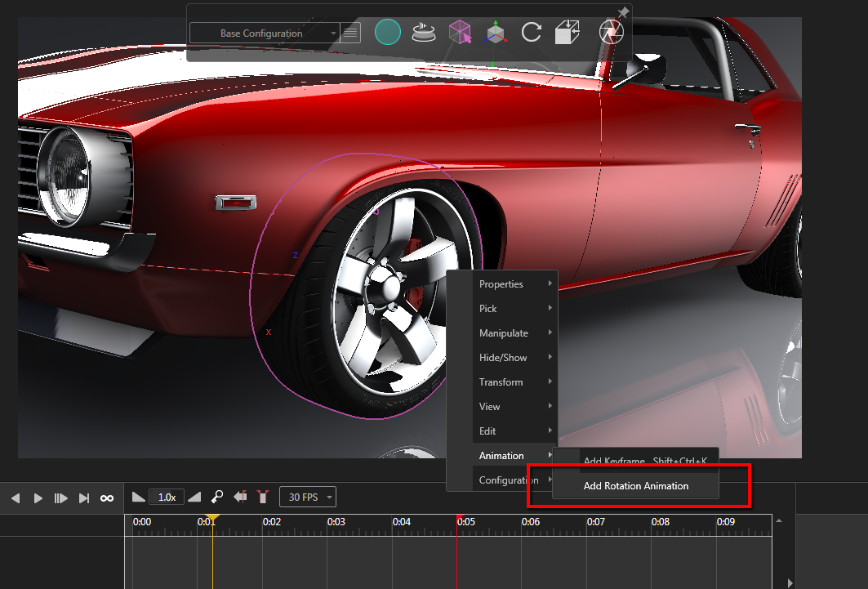
Task: Click the left arrow marker icon
Action: (x=240, y=497)
